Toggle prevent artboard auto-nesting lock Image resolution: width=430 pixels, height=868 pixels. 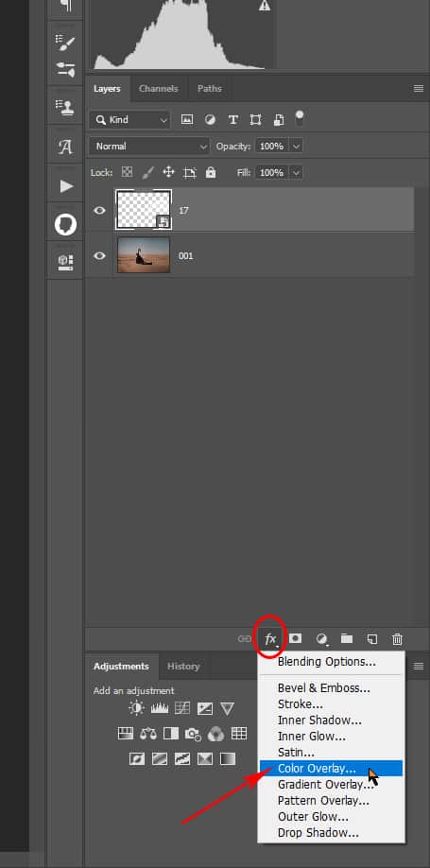[x=190, y=173]
